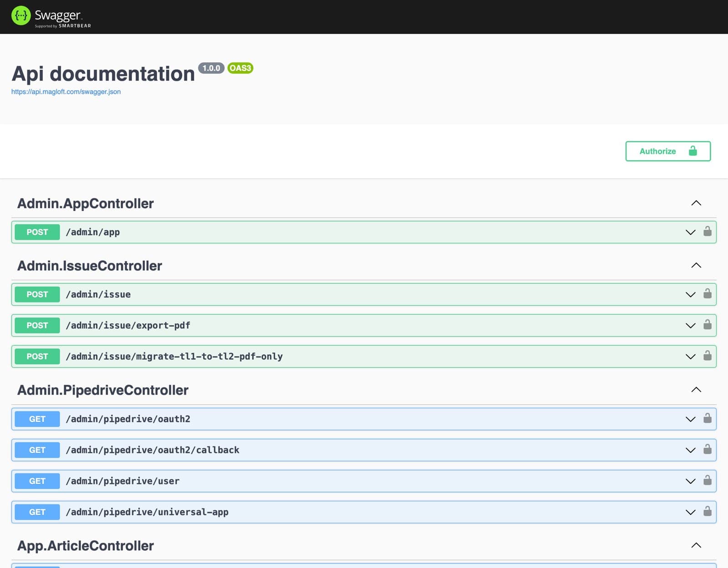Viewport: 728px width, 568px height.
Task: Click the POST badge for /admin/app
Action: click(x=37, y=232)
